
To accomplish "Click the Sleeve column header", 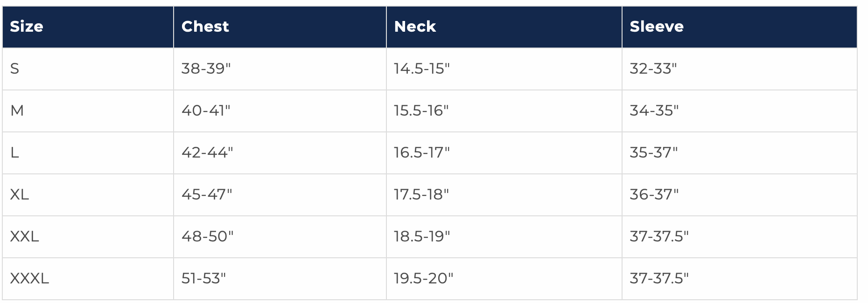I will coord(656,27).
